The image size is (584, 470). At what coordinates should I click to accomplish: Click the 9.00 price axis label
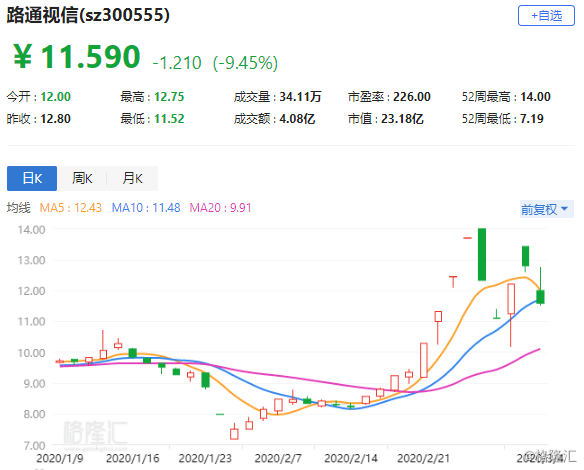[x=34, y=383]
